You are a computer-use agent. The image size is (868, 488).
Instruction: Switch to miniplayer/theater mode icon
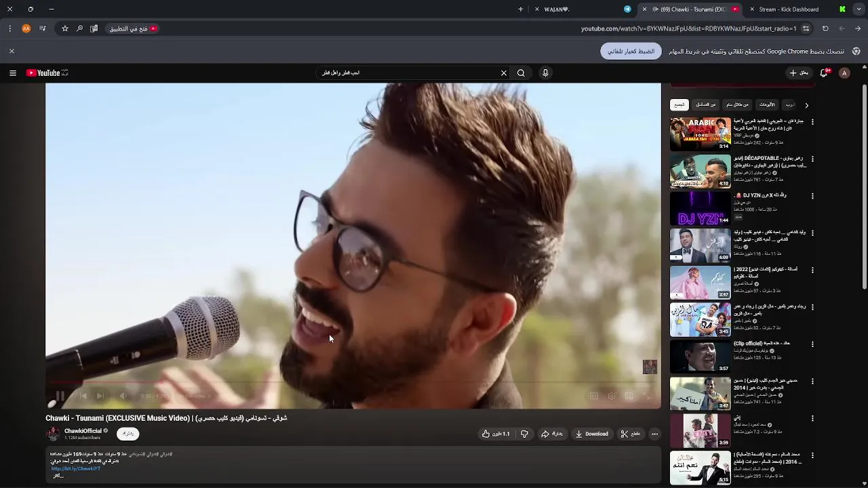[629, 396]
